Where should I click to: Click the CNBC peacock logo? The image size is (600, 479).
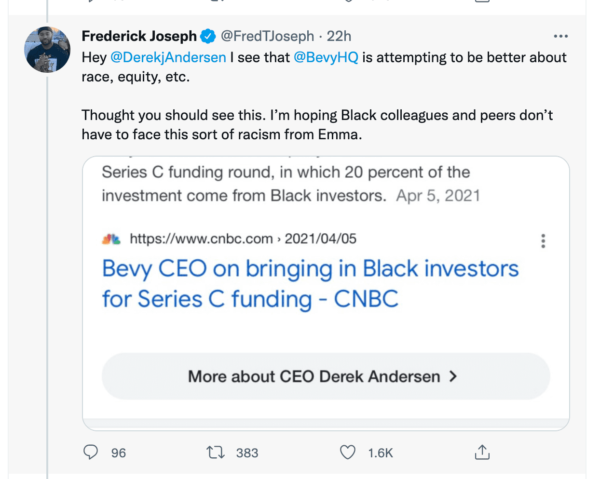coord(110,240)
